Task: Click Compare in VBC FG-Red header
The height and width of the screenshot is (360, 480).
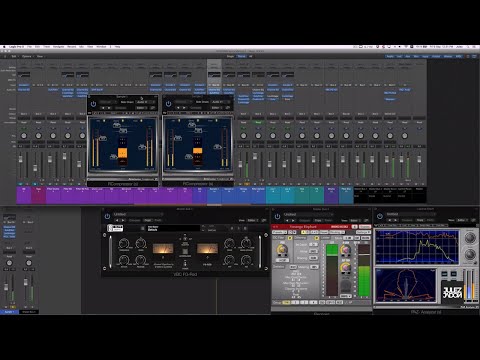Action: click(x=135, y=220)
